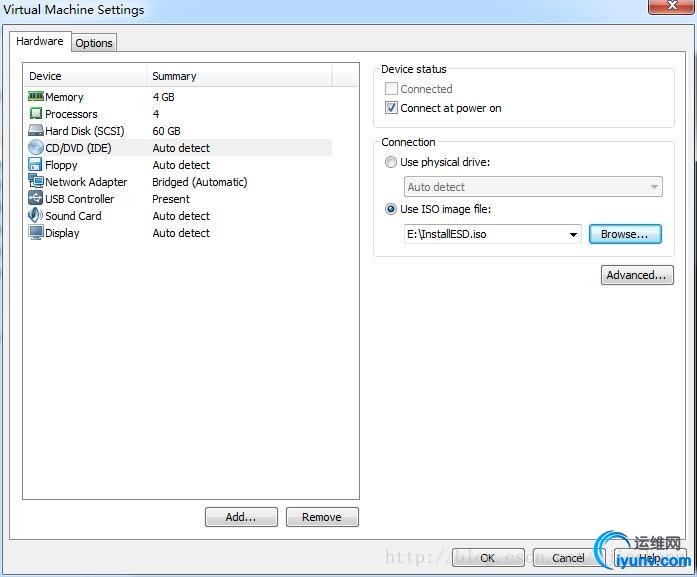Close the Virtual Machine Settings window
This screenshot has height=577, width=697.
[671, 6]
